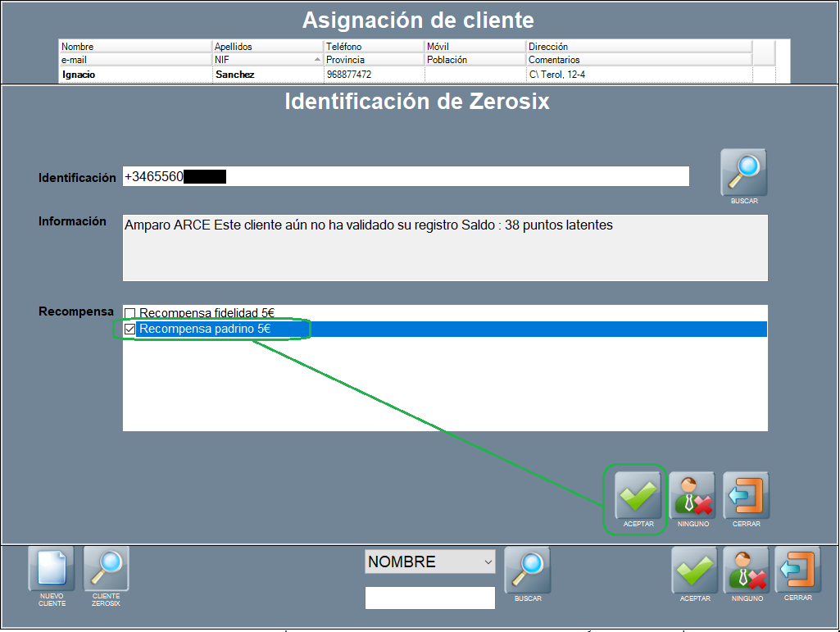Image resolution: width=840 pixels, height=632 pixels.
Task: Open the NOMBRE search field dropdown
Action: tap(488, 562)
